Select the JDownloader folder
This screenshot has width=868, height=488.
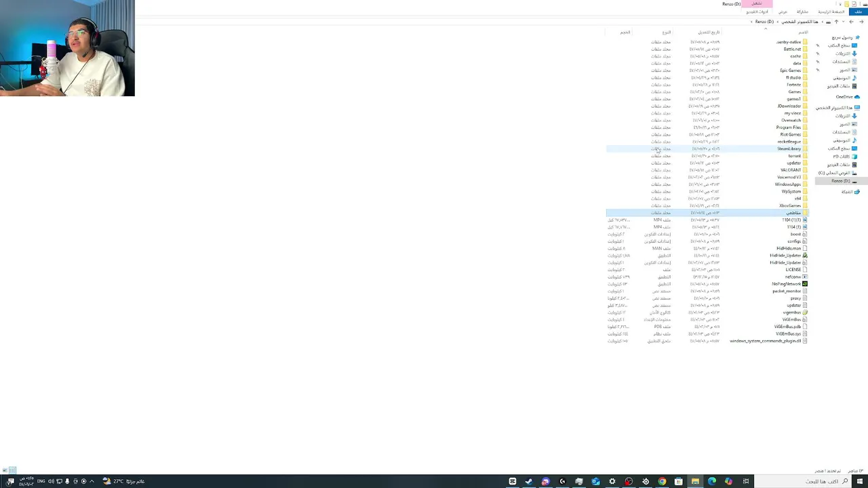click(x=789, y=106)
